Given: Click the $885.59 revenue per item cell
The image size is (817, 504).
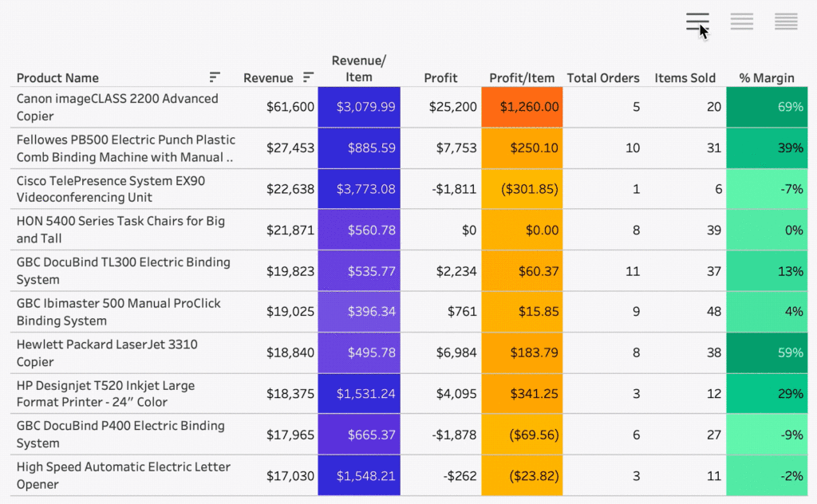Looking at the screenshot, I should 359,148.
